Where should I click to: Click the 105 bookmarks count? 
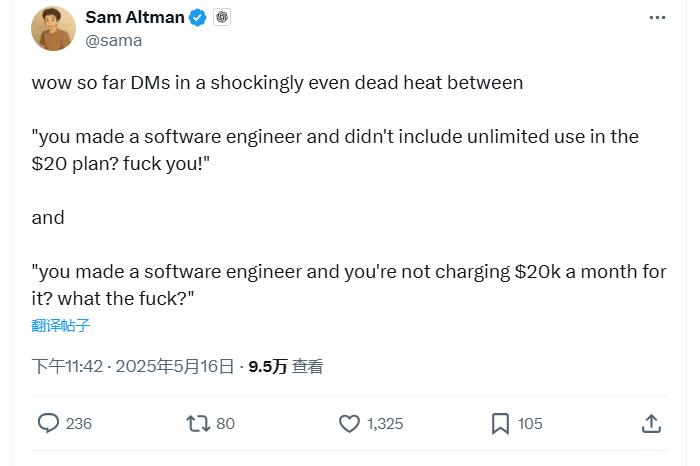pos(530,424)
